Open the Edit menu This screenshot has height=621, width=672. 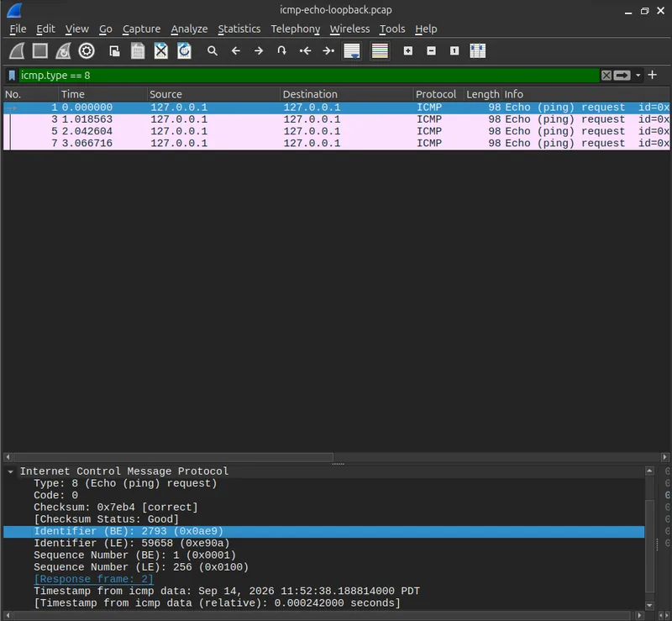tap(45, 29)
